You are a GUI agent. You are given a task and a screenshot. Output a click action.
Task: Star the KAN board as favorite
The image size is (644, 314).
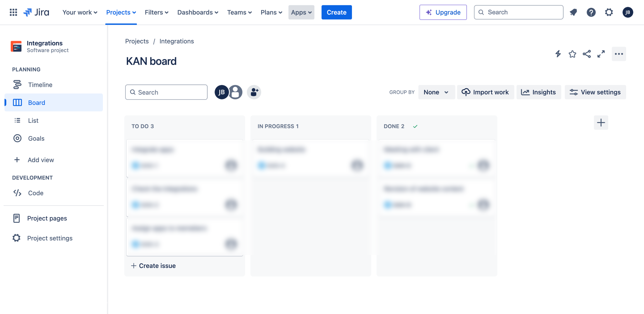[572, 54]
